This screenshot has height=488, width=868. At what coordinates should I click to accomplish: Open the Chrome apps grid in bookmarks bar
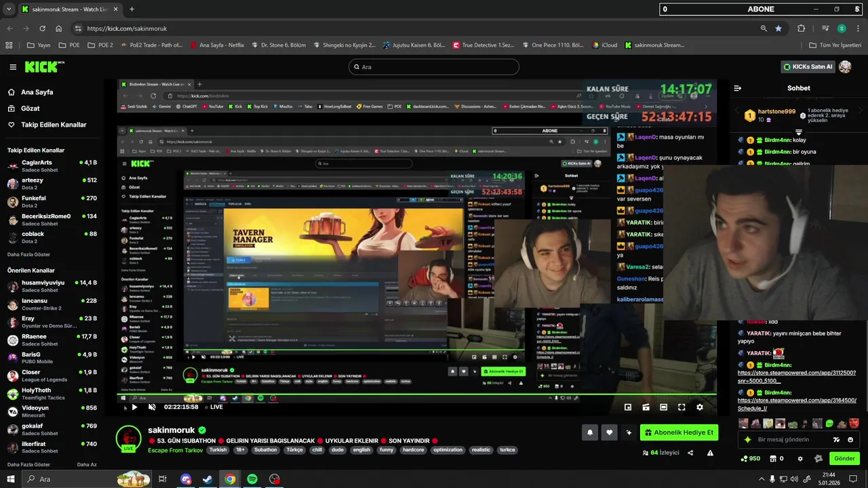(x=9, y=45)
